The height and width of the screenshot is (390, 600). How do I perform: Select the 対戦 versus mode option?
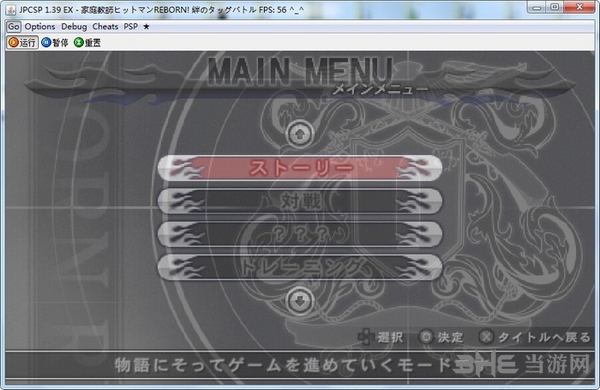(x=300, y=201)
